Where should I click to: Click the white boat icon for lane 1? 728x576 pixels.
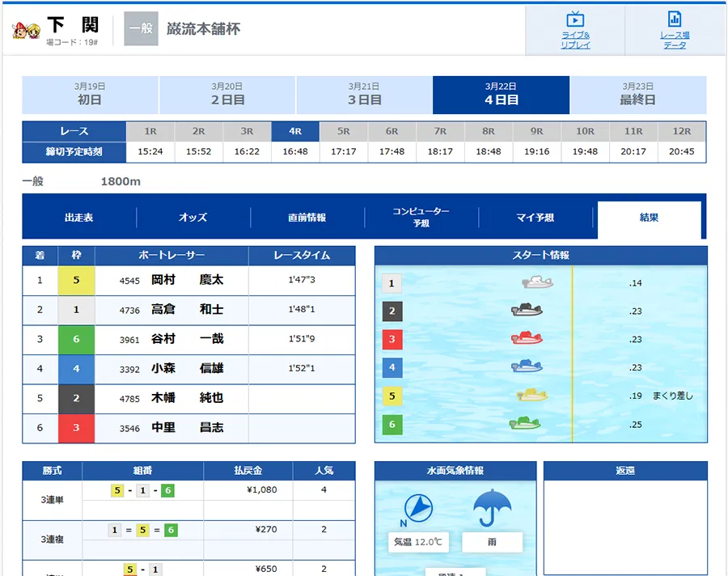[537, 282]
